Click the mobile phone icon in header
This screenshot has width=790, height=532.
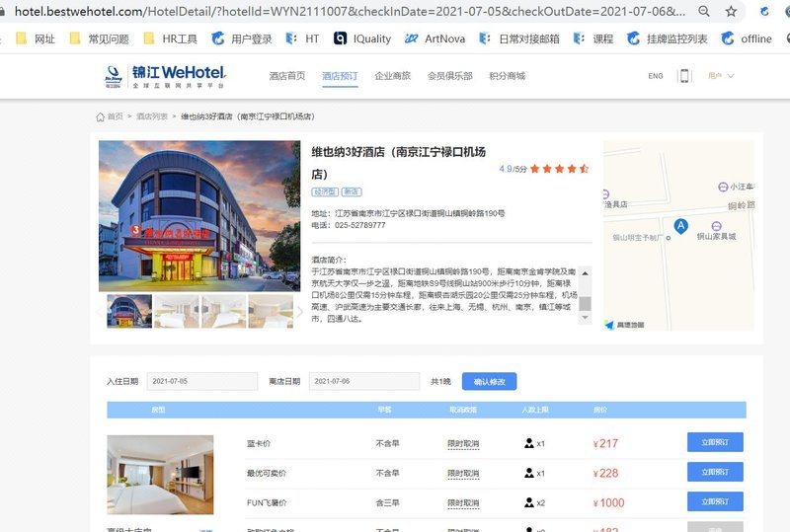tap(683, 76)
